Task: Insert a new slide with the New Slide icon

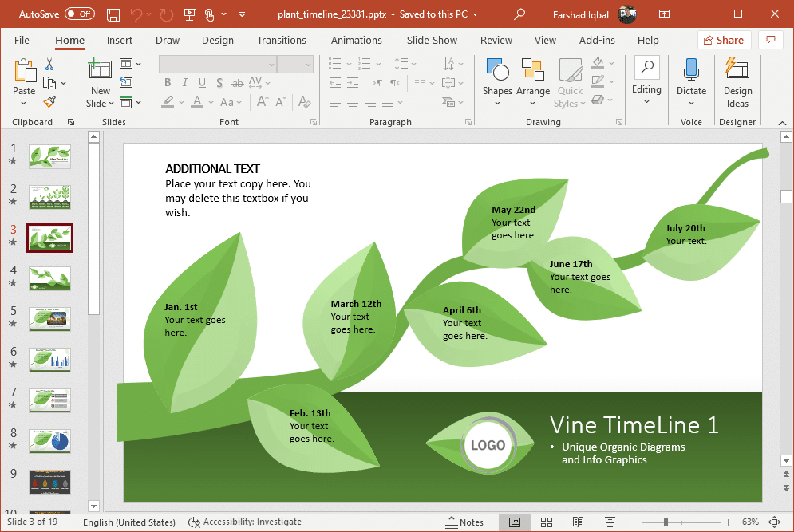Action: 100,70
